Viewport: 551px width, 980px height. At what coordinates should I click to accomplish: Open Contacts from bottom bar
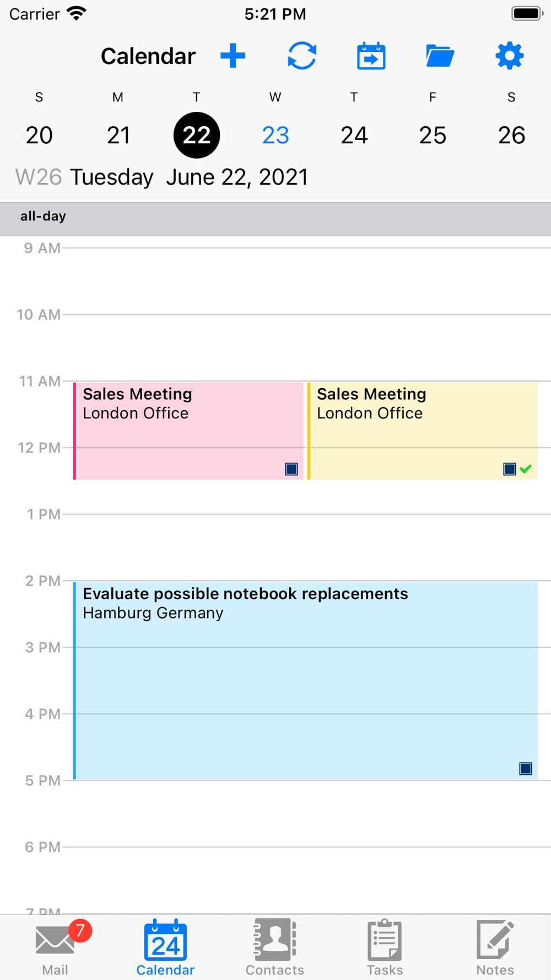[274, 947]
